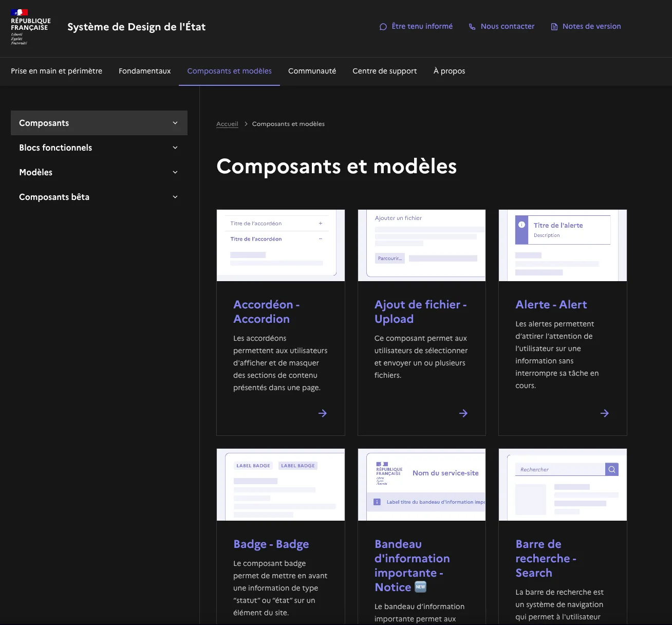
Task: Click Système de Design de l'État title
Action: 137,27
